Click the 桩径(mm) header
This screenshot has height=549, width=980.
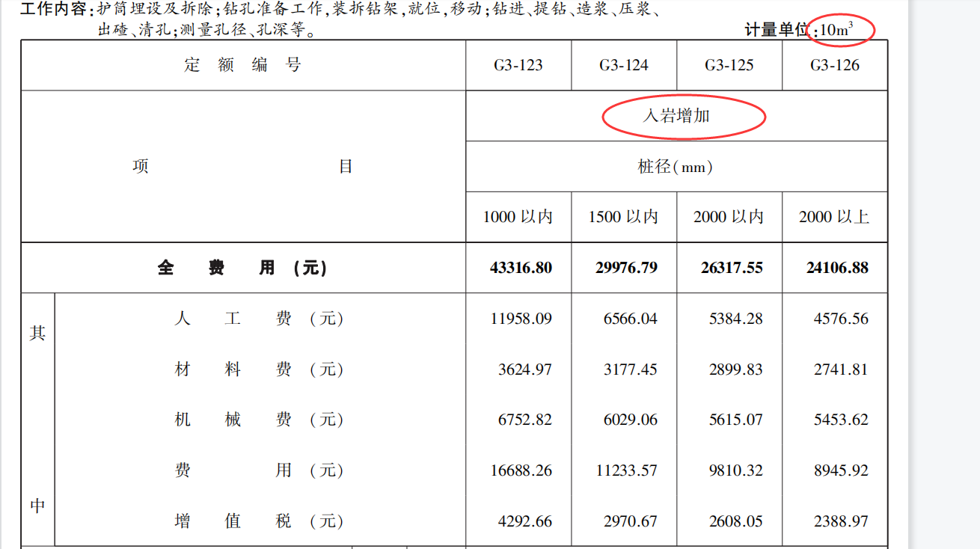(x=676, y=167)
